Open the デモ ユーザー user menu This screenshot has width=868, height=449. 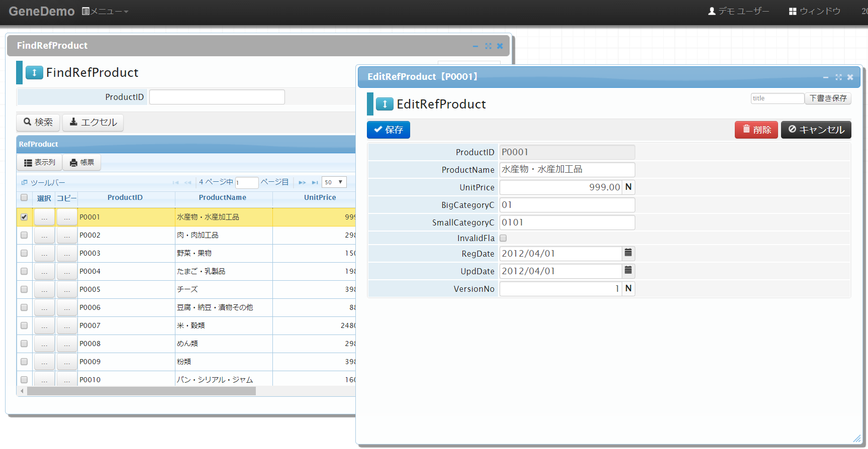point(738,11)
